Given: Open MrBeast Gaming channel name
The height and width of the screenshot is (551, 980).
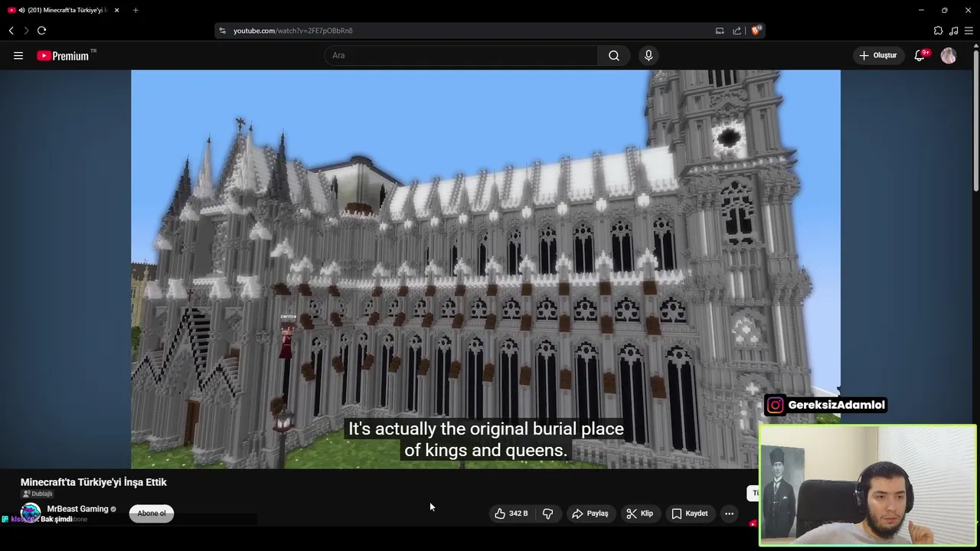Looking at the screenshot, I should coord(77,509).
